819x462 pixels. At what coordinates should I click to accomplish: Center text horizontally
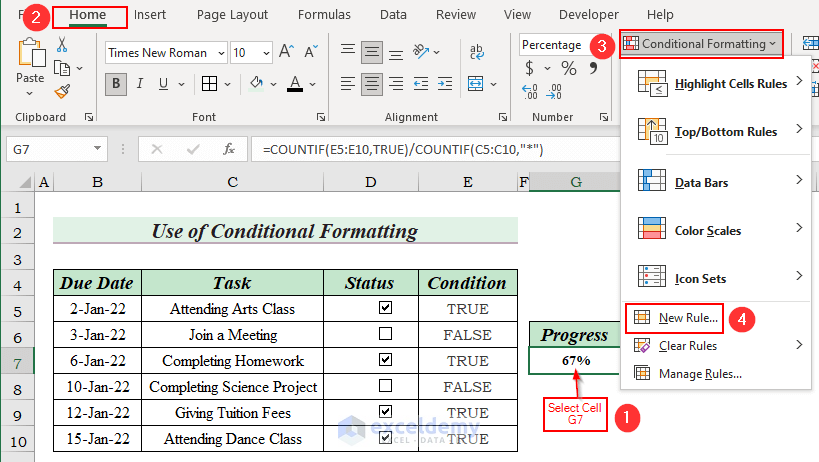[372, 84]
